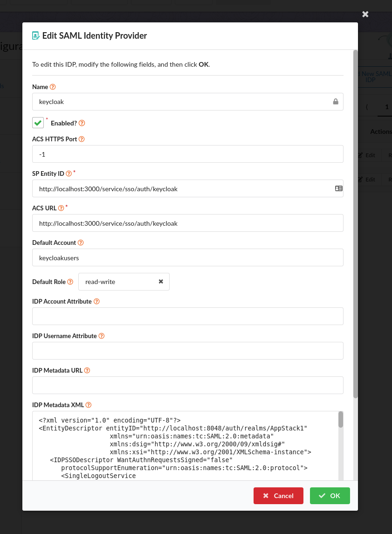Click the help icon next to Enabled checkbox

pos(82,123)
